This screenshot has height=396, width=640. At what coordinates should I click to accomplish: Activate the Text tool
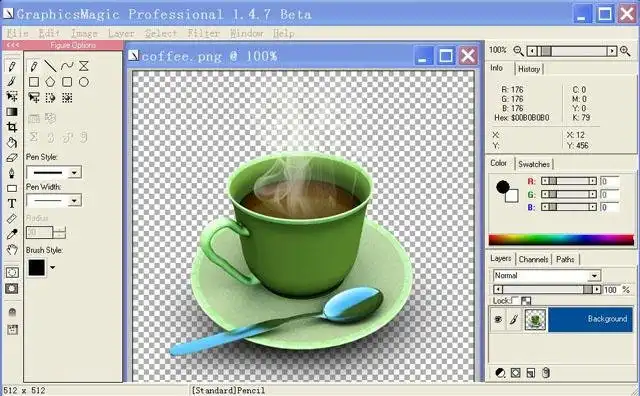12,203
